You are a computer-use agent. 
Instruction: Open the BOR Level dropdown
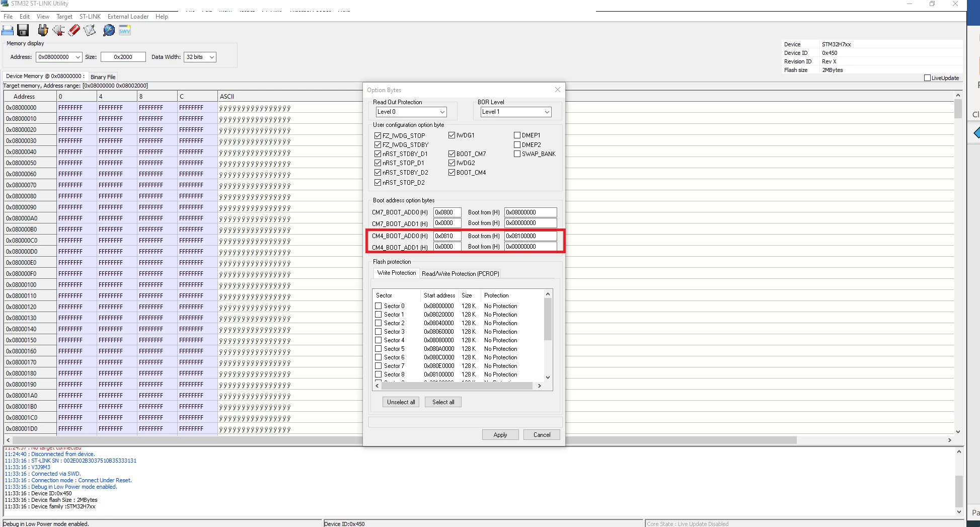click(x=516, y=112)
